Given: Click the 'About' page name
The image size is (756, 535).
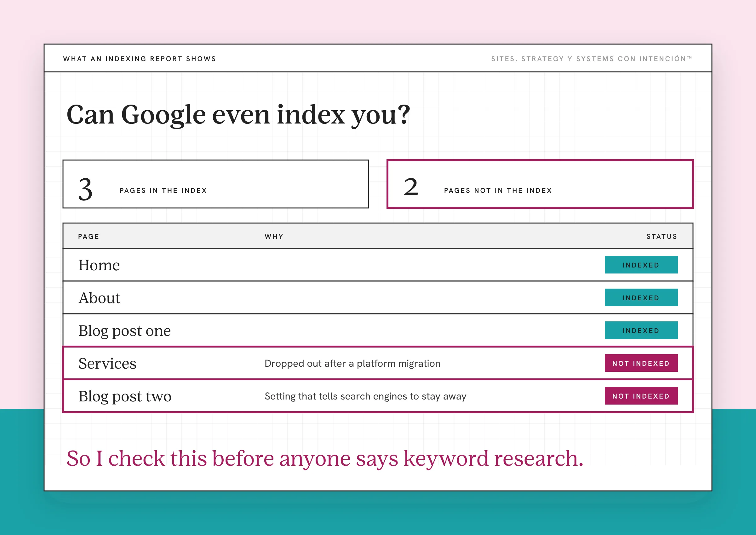Looking at the screenshot, I should (100, 298).
